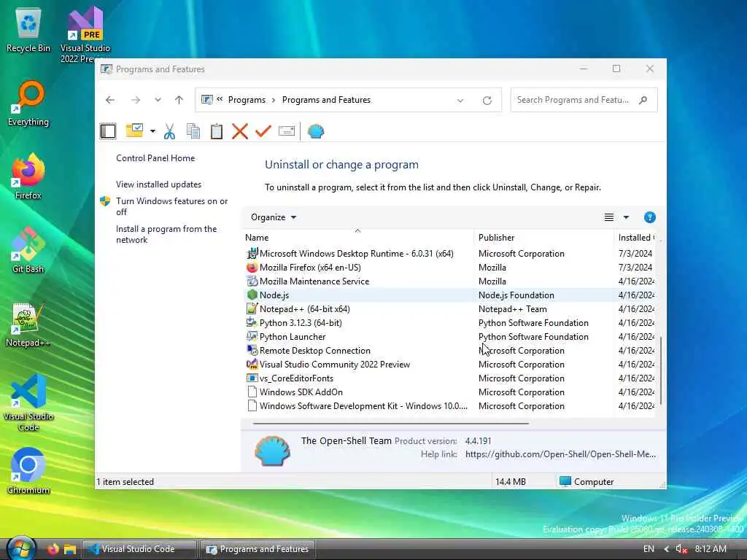
Task: Sort by the Installed On column header
Action: (636, 238)
